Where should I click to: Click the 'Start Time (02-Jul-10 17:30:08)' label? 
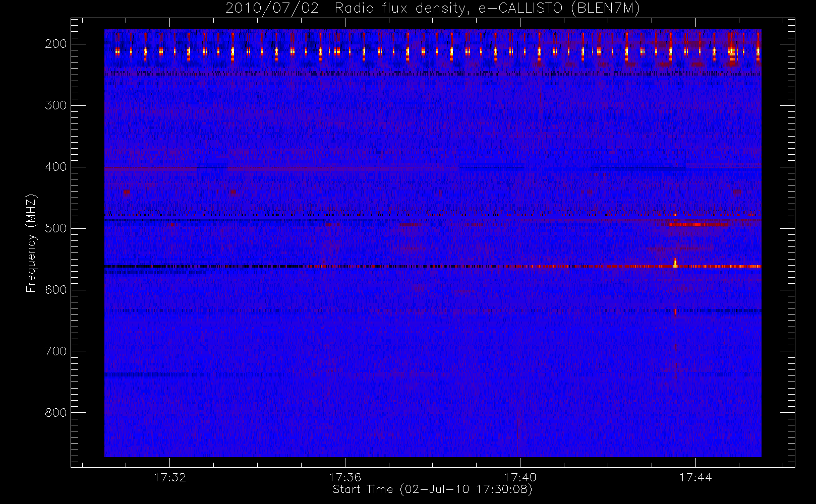point(433,489)
